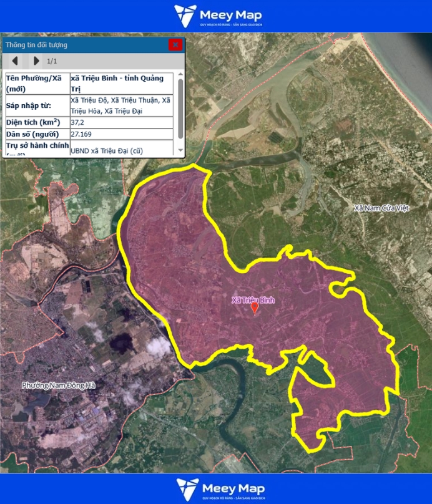The width and height of the screenshot is (432, 504).
Task: Click the Tên Phường/Xã (mới) row value
Action: 117,83
